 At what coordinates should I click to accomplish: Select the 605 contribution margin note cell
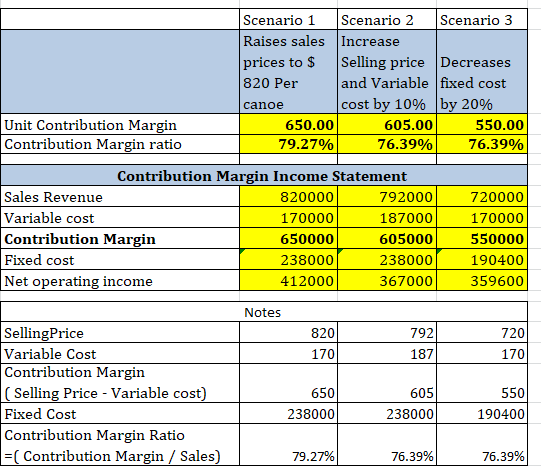pyautogui.click(x=387, y=383)
